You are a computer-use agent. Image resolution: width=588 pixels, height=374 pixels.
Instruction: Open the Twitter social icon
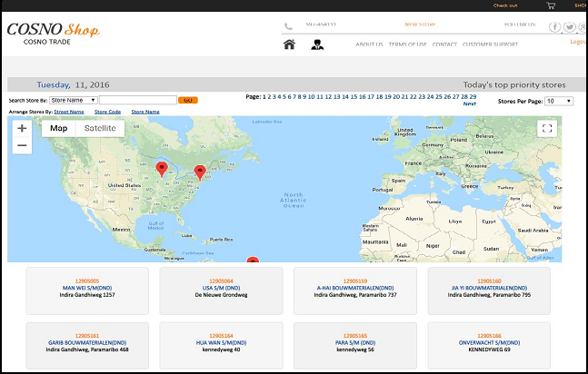coord(569,27)
